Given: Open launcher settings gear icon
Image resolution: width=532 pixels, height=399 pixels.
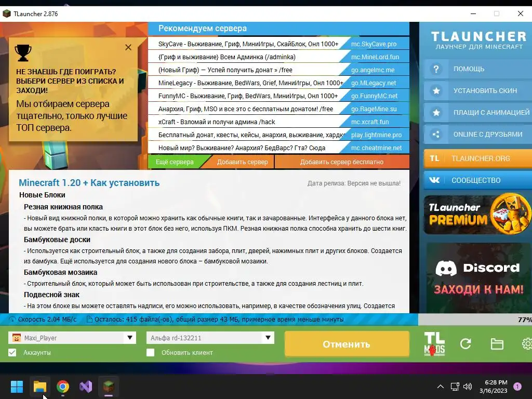Looking at the screenshot, I should coord(527,344).
